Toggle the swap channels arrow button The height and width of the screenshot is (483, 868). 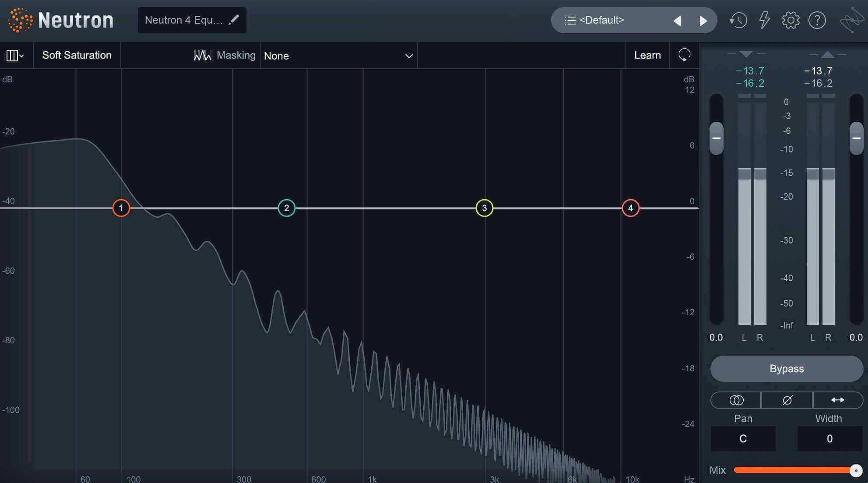(x=838, y=400)
